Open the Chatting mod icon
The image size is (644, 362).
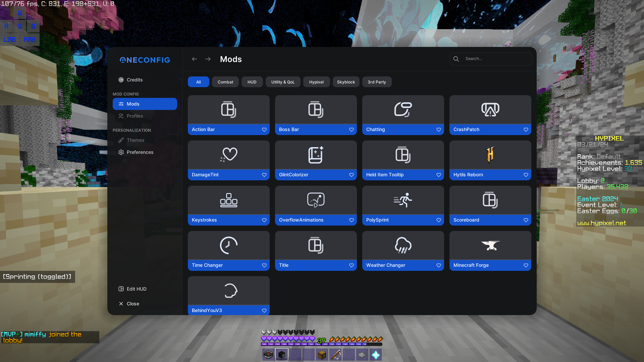[403, 110]
